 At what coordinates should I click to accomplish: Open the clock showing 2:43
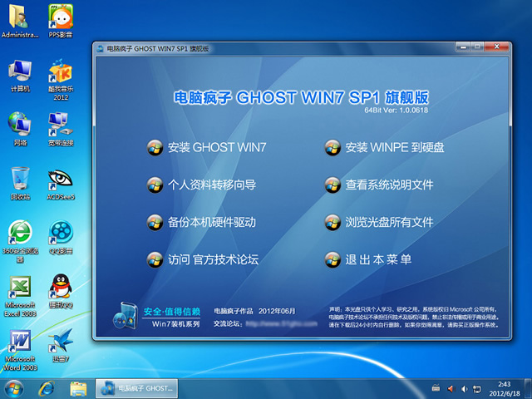pos(505,389)
